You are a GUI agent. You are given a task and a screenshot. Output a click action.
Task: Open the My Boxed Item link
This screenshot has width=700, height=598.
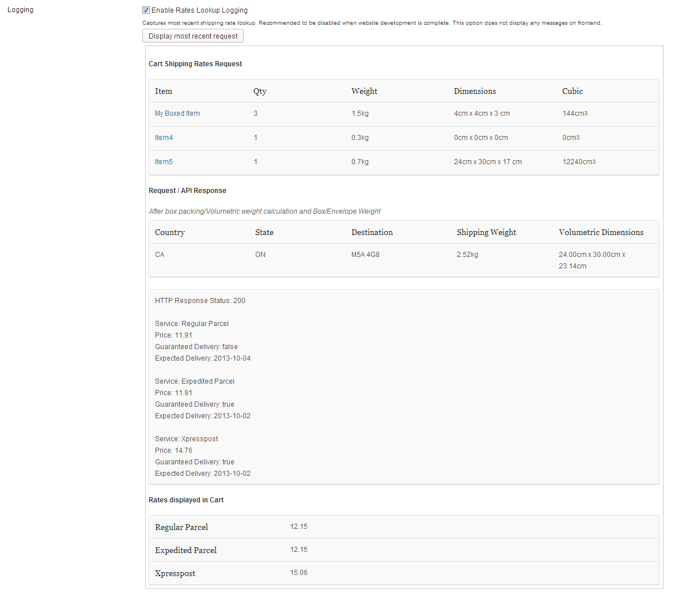point(177,113)
